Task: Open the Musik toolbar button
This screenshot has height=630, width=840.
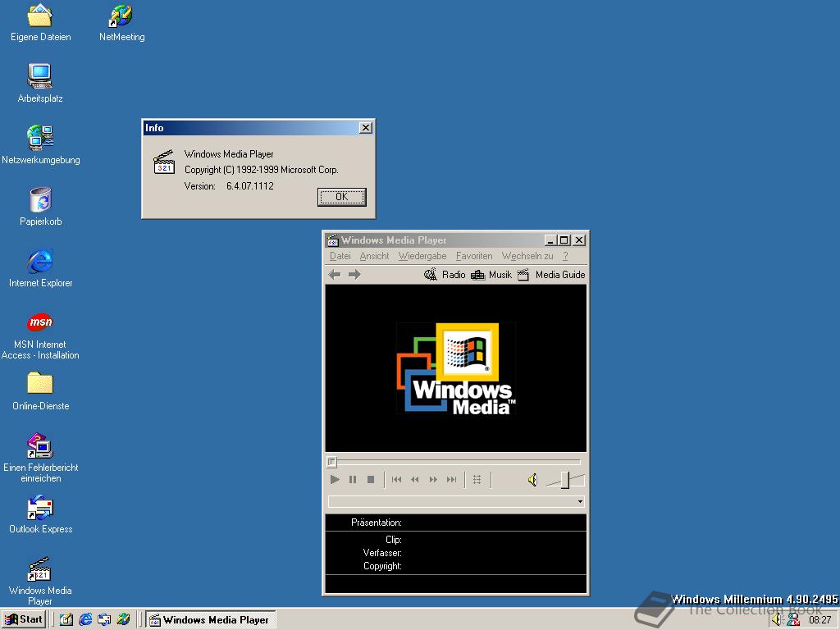Action: [491, 274]
